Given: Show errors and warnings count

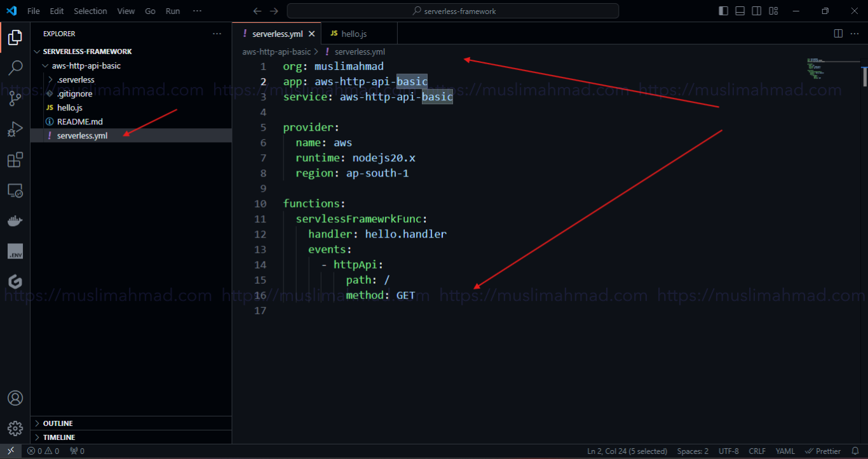Looking at the screenshot, I should click(x=43, y=451).
